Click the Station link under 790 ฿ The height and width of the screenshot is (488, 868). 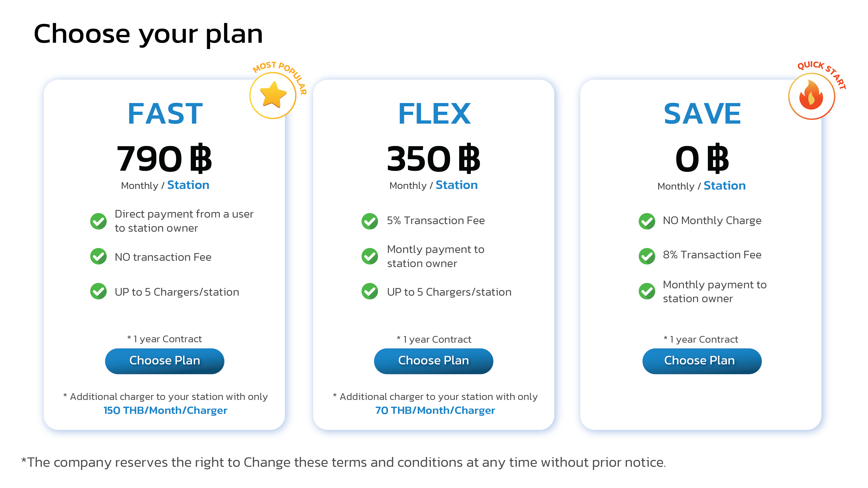pos(188,185)
